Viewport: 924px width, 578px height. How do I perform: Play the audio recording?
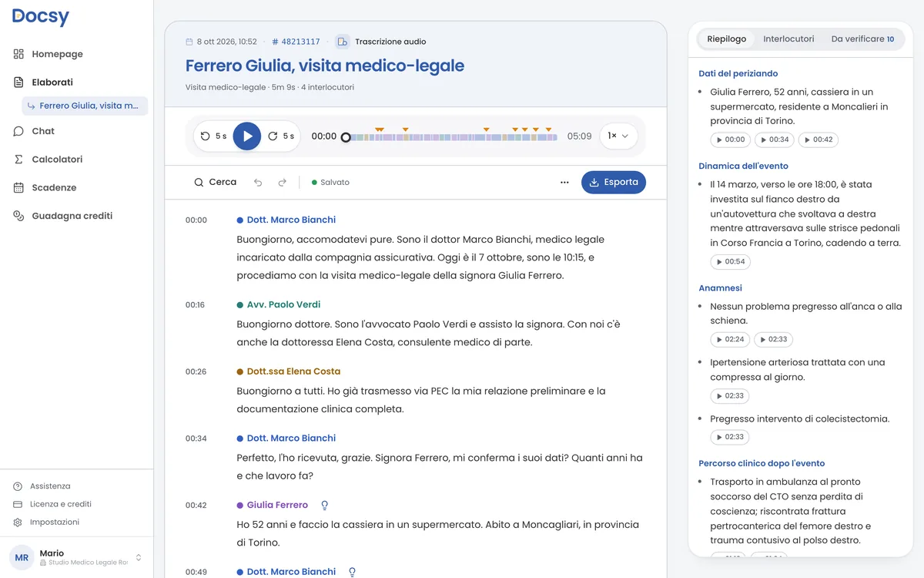tap(247, 136)
